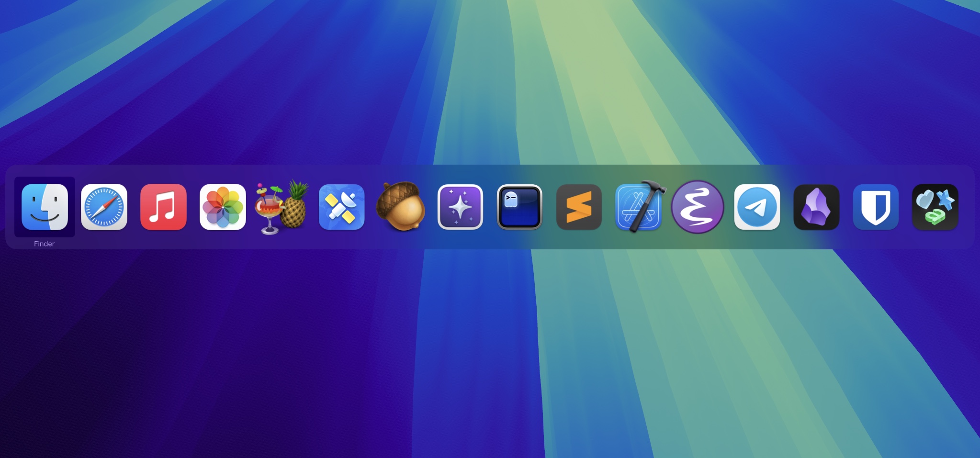Select the Xcode hammer icon
Image resolution: width=980 pixels, height=458 pixels.
coord(639,206)
